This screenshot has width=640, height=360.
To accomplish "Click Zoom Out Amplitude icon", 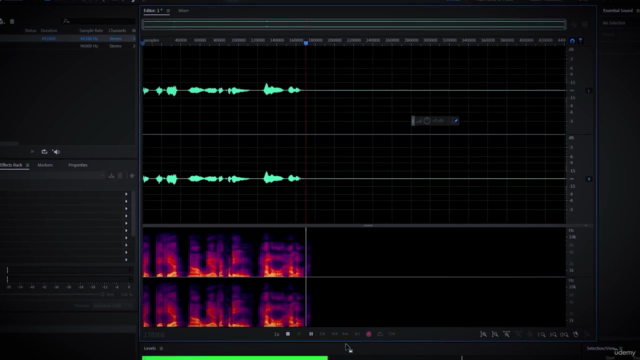I will tap(495, 334).
